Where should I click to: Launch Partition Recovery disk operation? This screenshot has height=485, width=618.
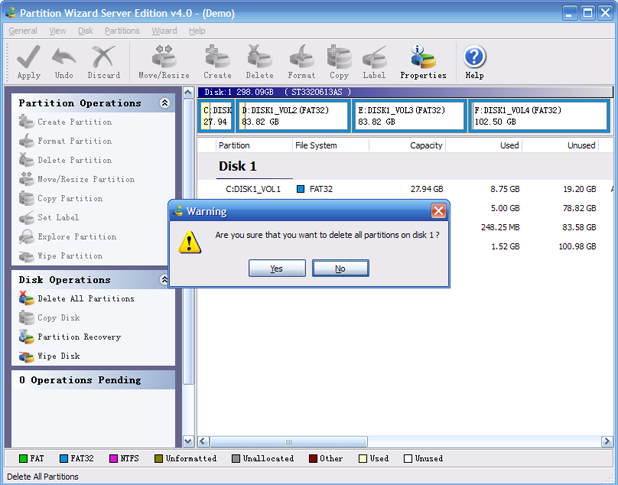[x=70, y=337]
